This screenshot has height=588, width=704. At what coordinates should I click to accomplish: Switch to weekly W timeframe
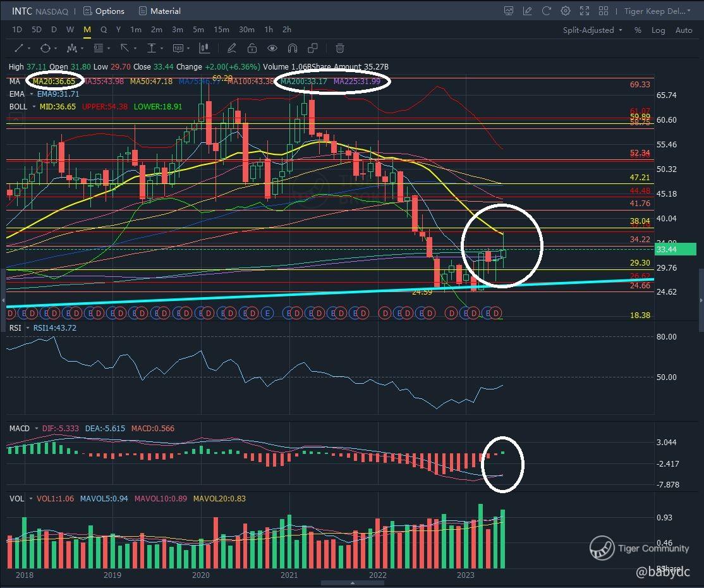(x=70, y=30)
